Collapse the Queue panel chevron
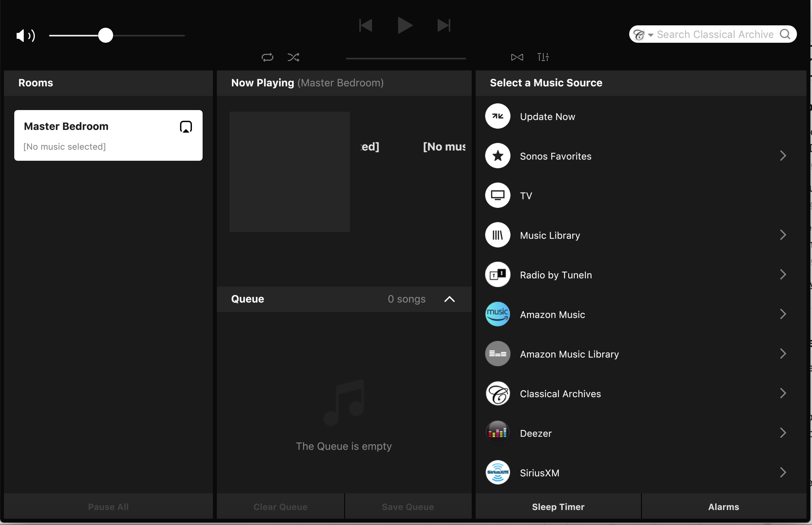Screen dimensions: 812x525 [x=449, y=299]
